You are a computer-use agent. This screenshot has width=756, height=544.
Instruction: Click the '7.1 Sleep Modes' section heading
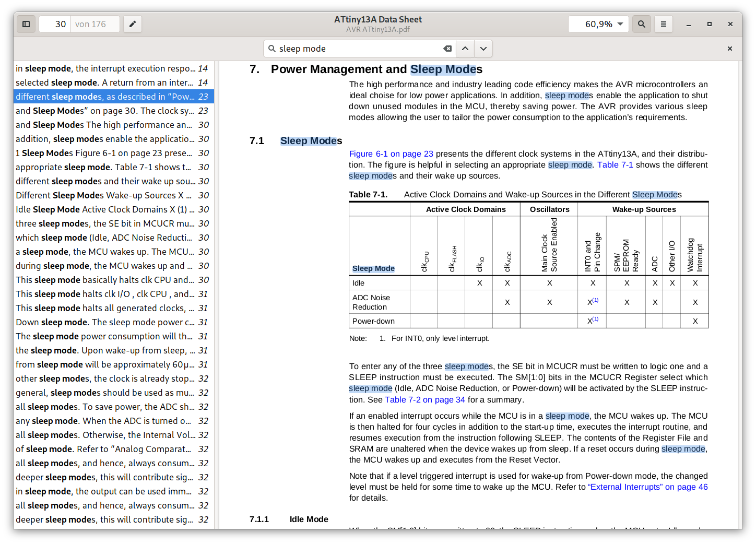pos(296,141)
